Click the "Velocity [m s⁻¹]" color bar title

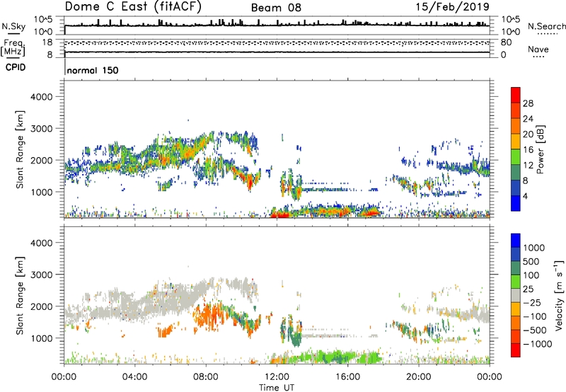[559, 295]
